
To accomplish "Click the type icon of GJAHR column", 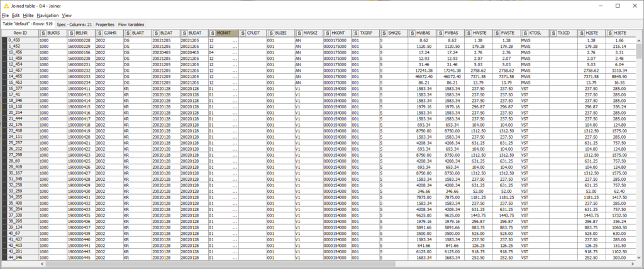I will [99, 32].
